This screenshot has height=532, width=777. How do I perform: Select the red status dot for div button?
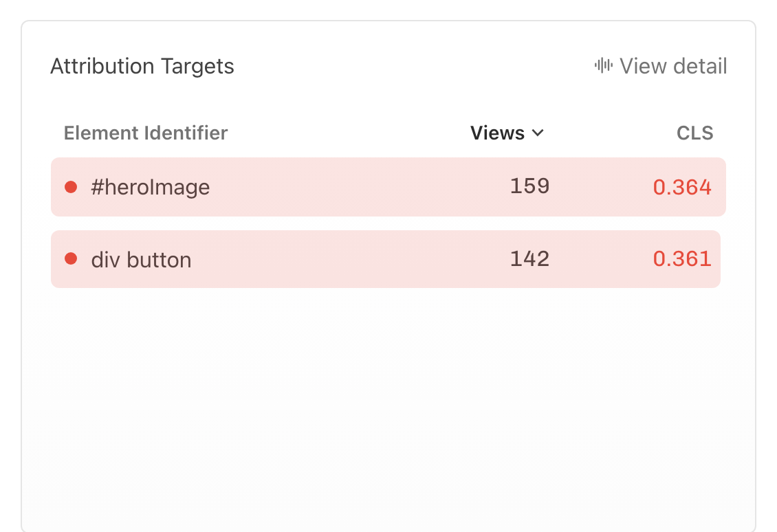[71, 258]
